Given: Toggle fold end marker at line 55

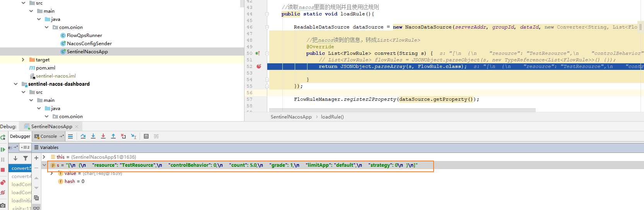Looking at the screenshot, I should [x=267, y=86].
